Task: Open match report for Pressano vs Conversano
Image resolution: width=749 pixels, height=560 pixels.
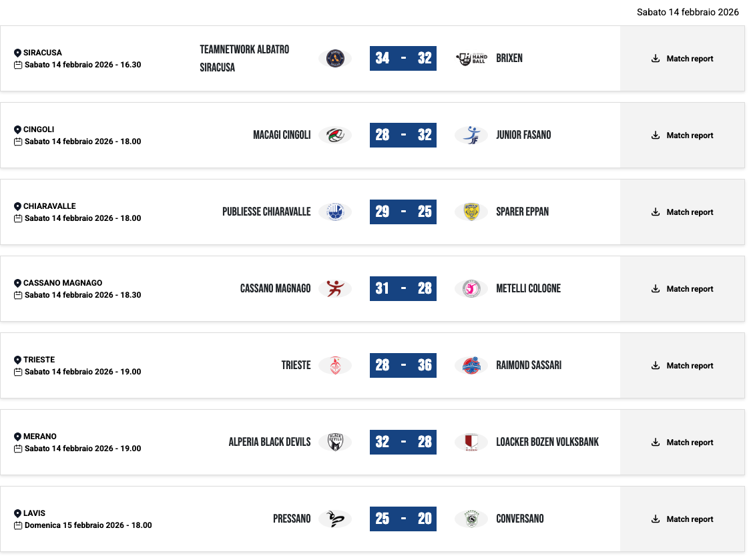Action: click(682, 519)
